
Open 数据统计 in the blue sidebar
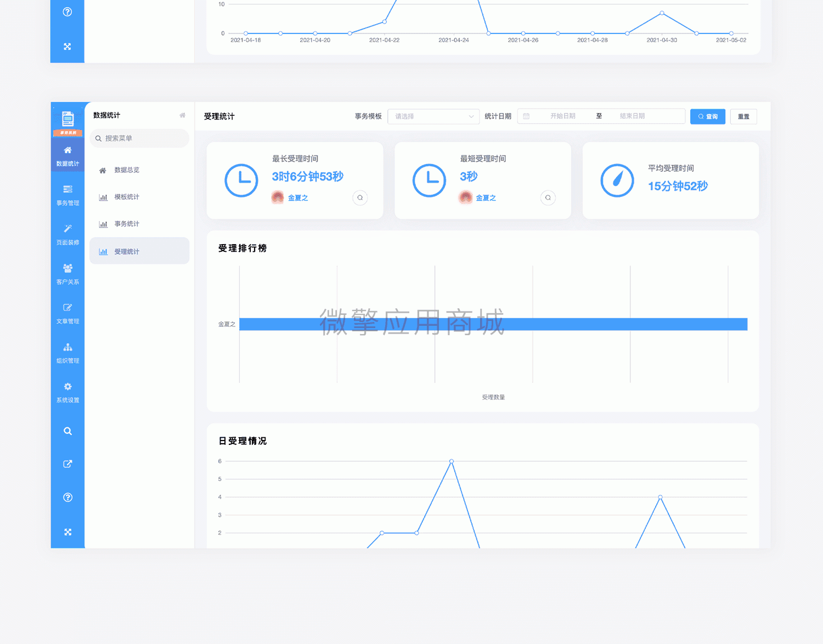click(x=67, y=156)
